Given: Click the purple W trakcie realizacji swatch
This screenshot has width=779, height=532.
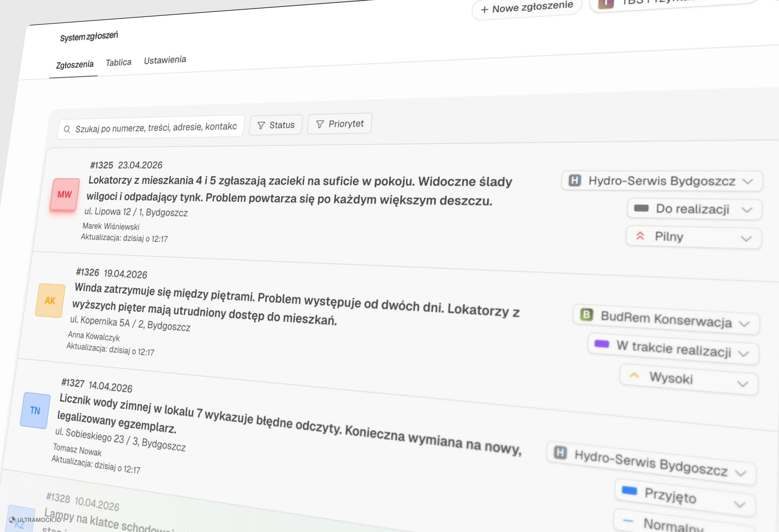Looking at the screenshot, I should [x=601, y=344].
